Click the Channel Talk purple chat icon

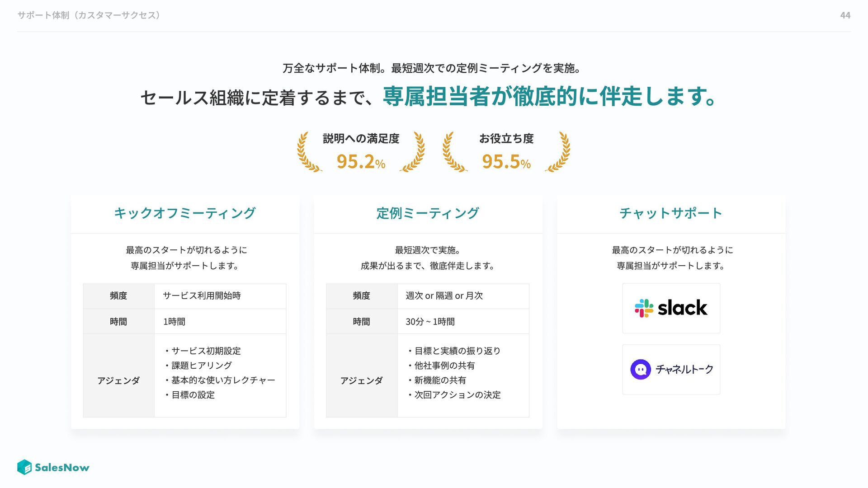(x=641, y=370)
